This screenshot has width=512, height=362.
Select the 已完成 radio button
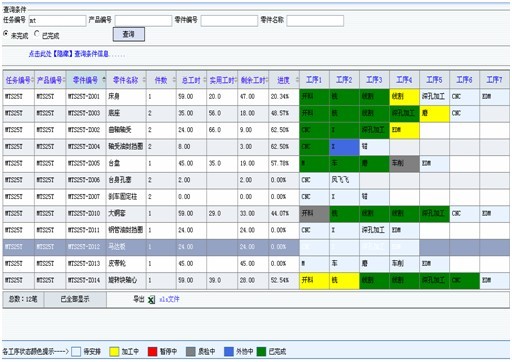[37, 34]
